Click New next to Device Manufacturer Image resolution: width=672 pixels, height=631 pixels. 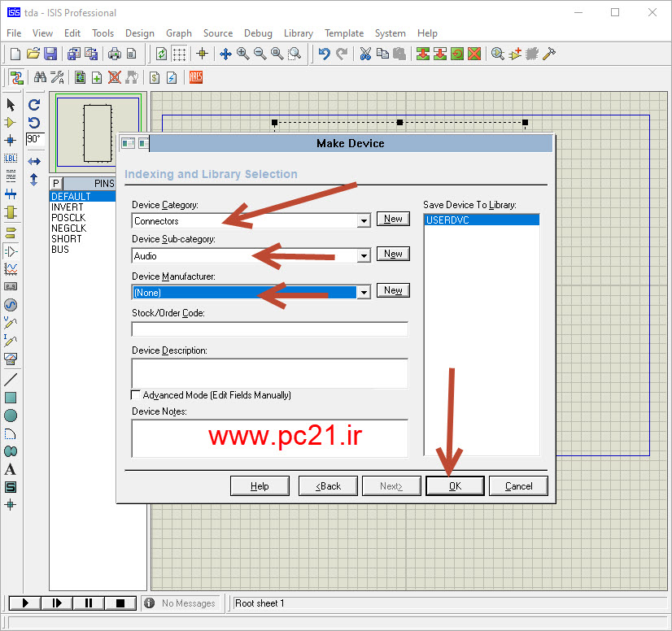[x=393, y=290]
